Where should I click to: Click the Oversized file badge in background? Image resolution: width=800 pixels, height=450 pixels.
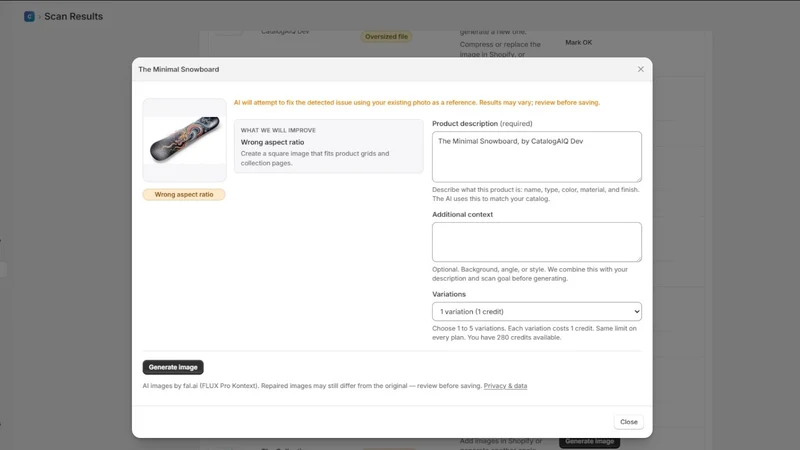[x=386, y=37]
